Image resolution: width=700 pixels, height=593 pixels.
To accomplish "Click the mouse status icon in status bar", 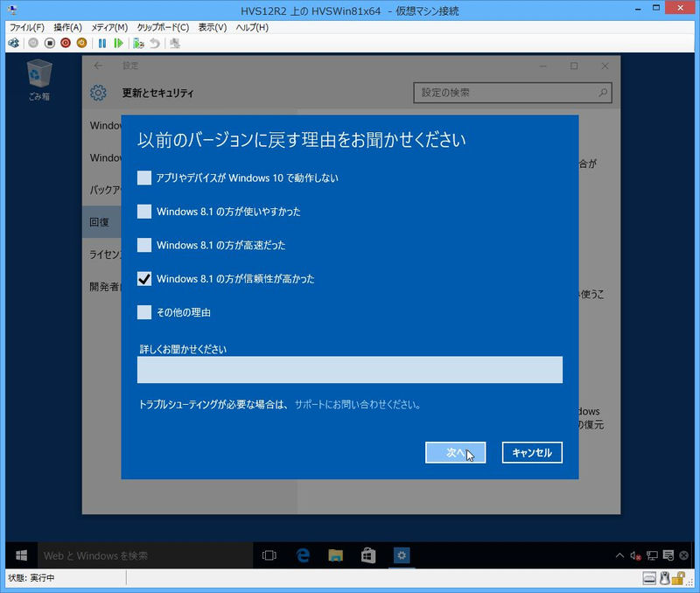I will (665, 578).
